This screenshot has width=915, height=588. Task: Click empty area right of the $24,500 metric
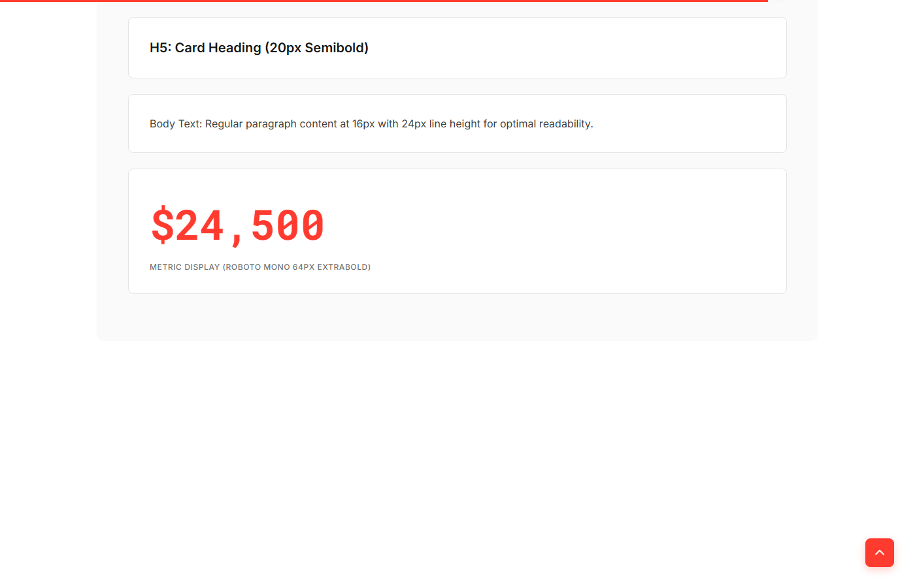pos(556,225)
